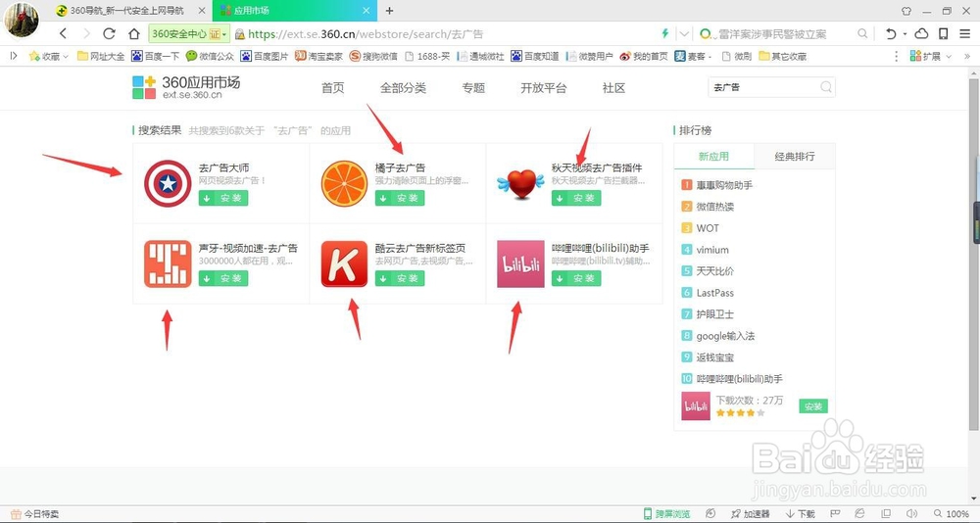This screenshot has height=523, width=980.
Task: Open the browser main menu hamburger icon
Action: click(965, 33)
